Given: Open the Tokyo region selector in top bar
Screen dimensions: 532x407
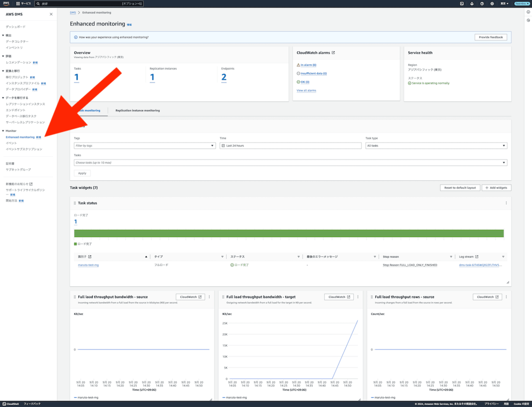Looking at the screenshot, I should tap(504, 3).
